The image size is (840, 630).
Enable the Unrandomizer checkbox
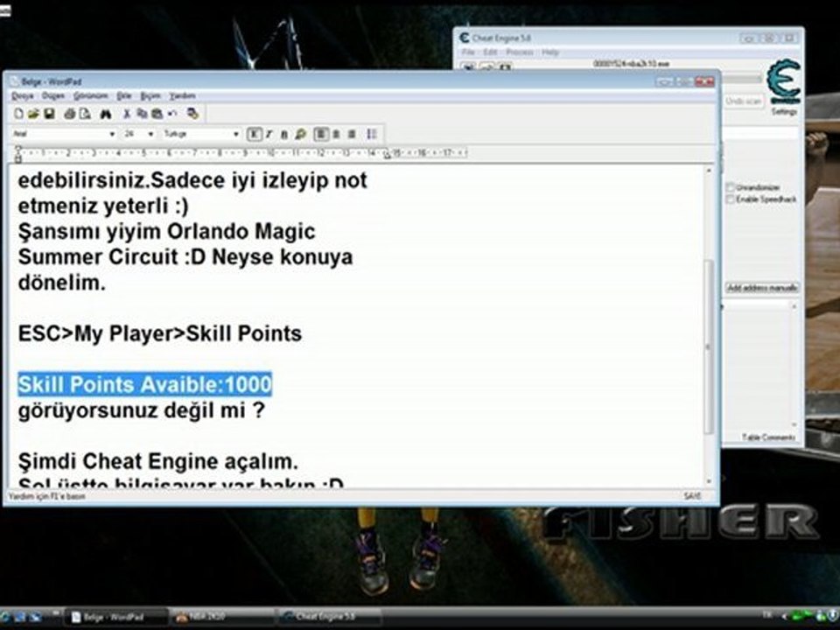coord(730,187)
